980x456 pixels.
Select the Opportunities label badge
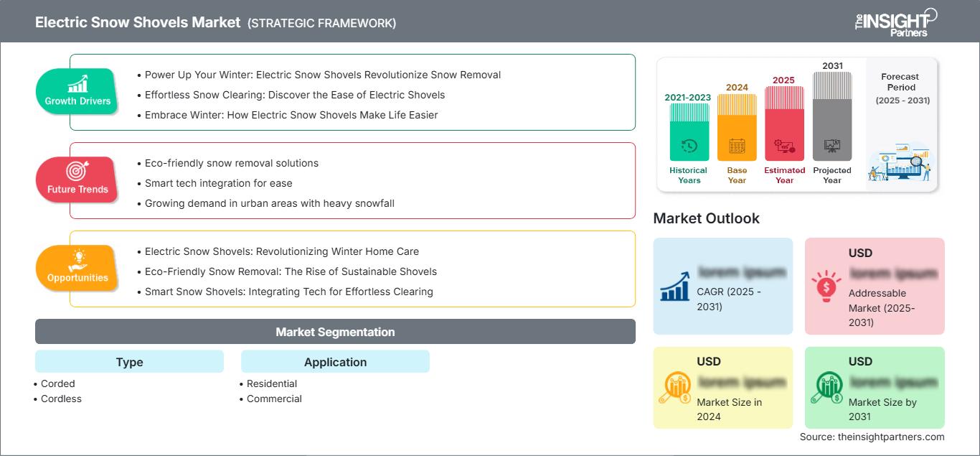coord(77,267)
